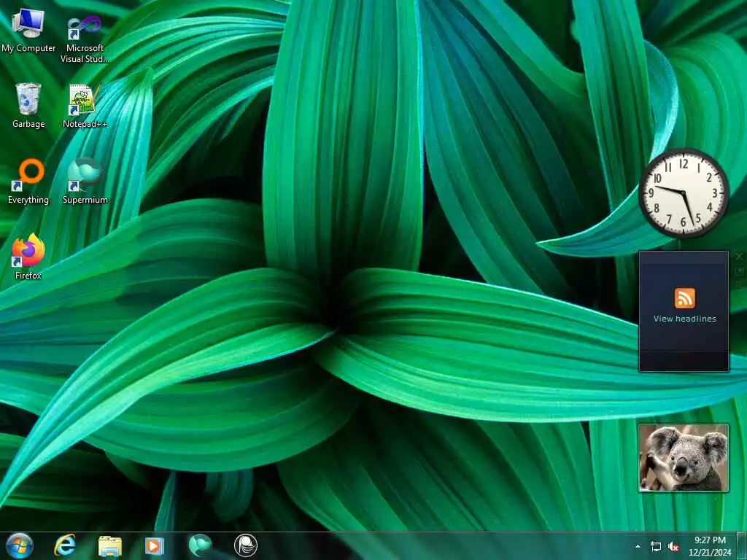Open the taskbar date and time

tap(710, 546)
